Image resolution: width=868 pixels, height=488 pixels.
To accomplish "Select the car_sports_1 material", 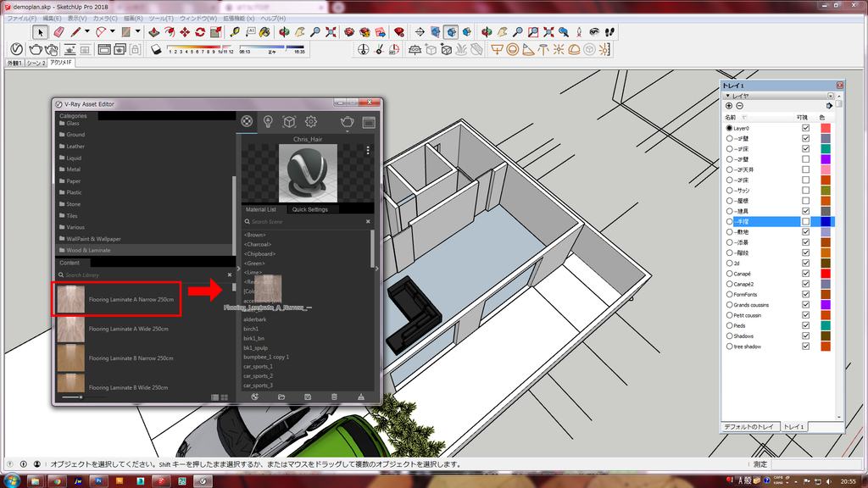I will coord(258,366).
